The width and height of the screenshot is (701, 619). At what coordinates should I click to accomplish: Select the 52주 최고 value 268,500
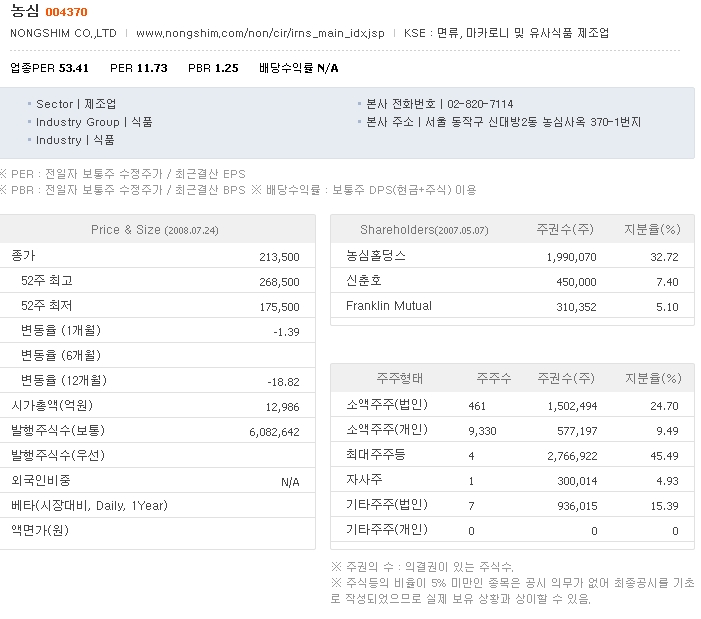coord(279,282)
